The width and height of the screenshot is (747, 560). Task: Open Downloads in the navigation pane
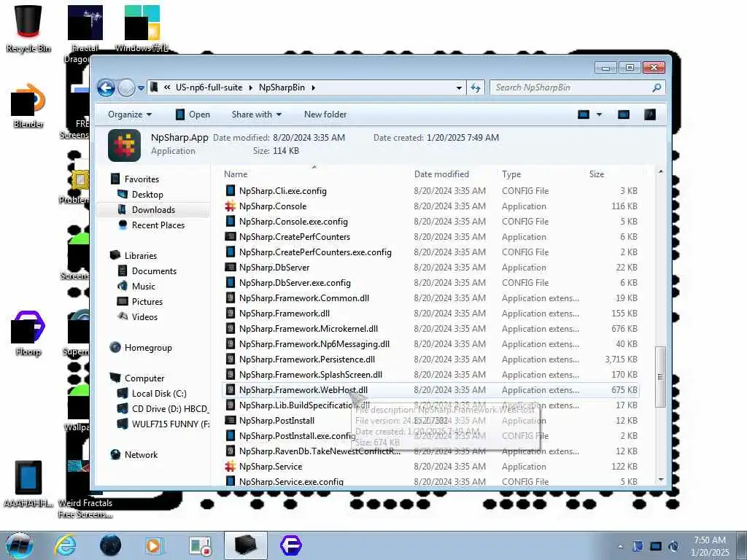[x=153, y=209]
